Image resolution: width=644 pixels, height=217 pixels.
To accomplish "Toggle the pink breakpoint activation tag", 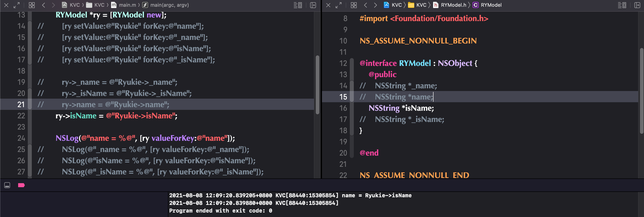I will [21, 185].
